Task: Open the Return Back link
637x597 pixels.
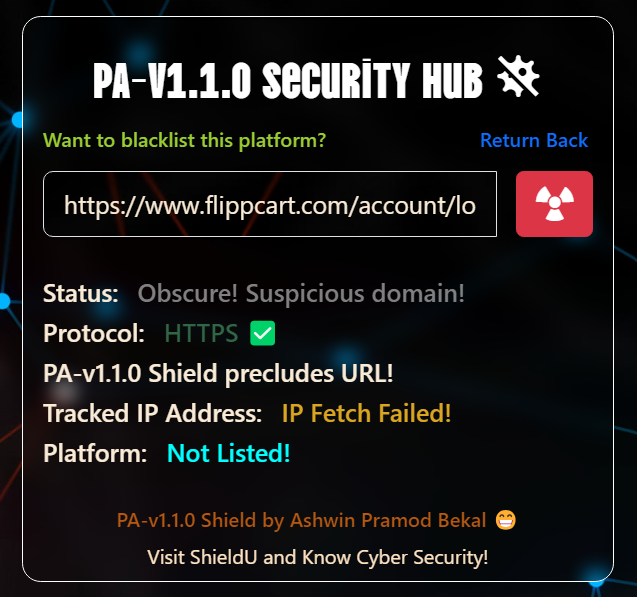Action: [x=534, y=141]
